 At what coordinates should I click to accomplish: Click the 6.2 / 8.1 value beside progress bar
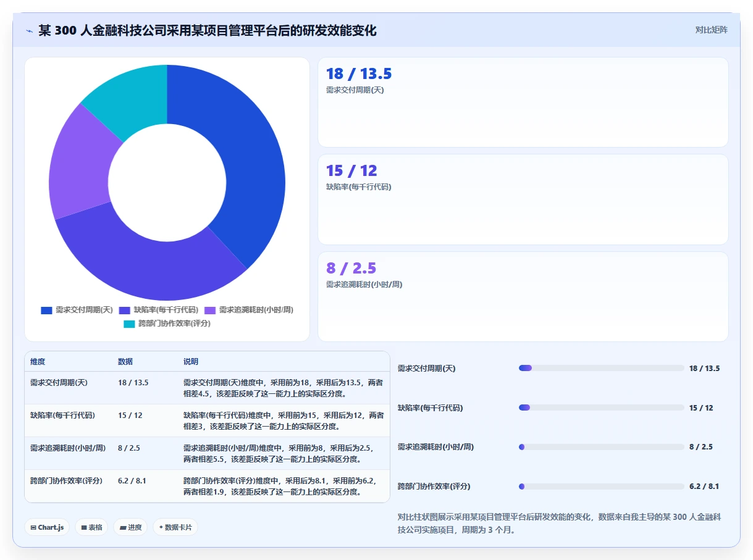coord(704,487)
